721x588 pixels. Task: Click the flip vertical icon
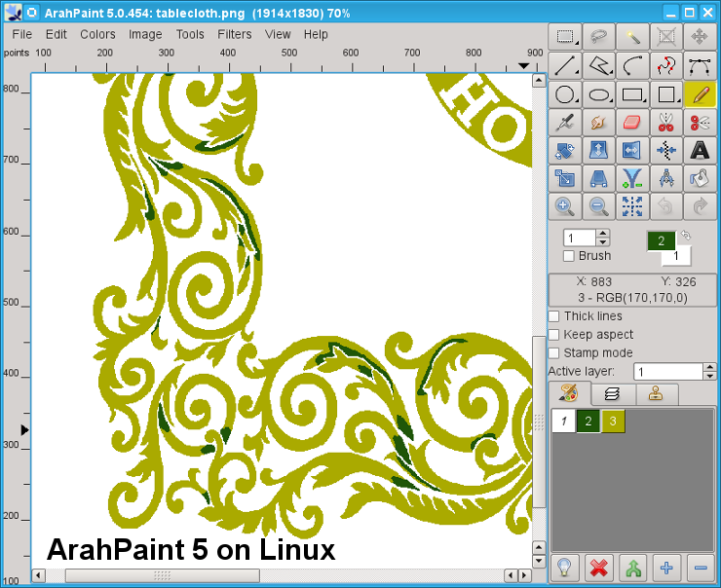598,150
